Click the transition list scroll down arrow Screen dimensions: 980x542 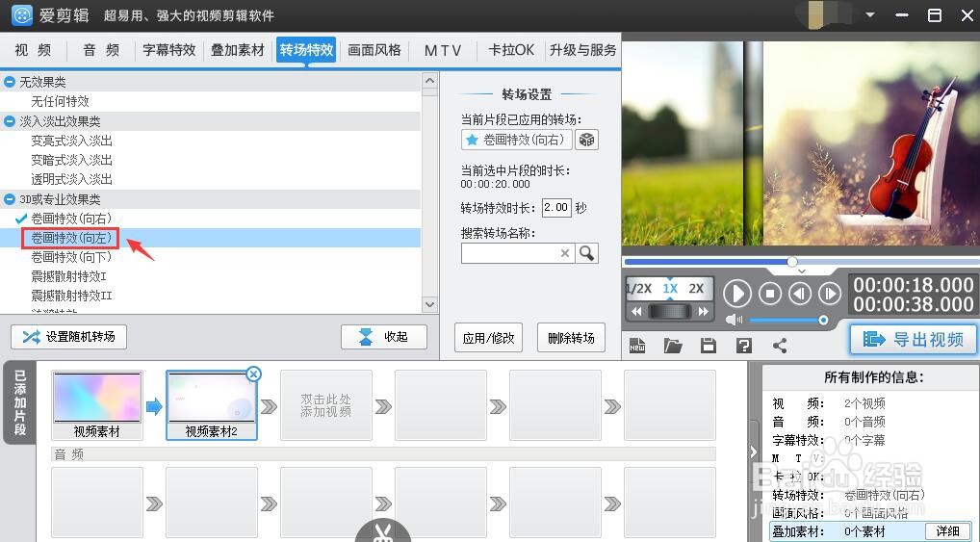tap(429, 304)
